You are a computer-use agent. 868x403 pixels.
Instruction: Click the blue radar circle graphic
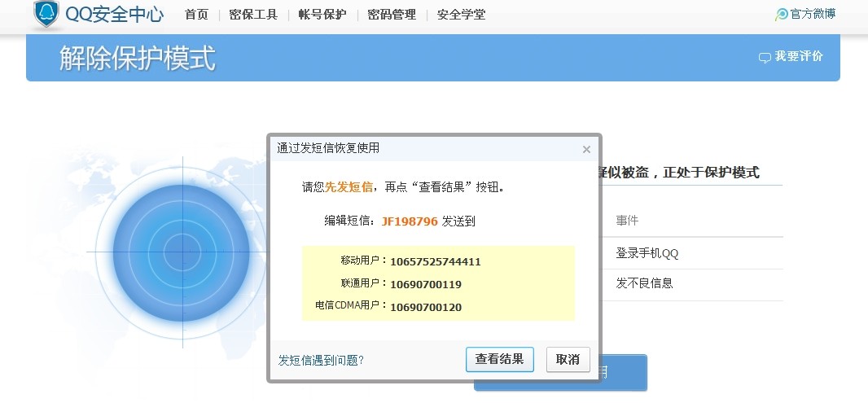click(x=182, y=253)
